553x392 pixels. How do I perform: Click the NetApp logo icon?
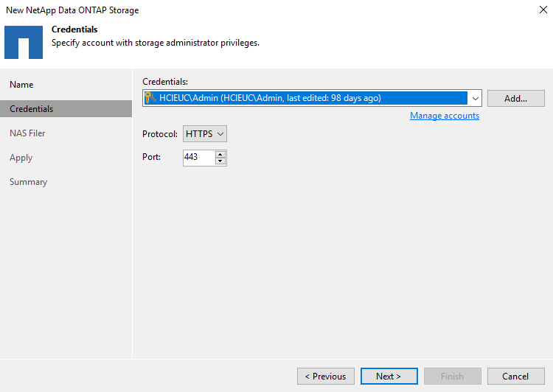(x=24, y=42)
